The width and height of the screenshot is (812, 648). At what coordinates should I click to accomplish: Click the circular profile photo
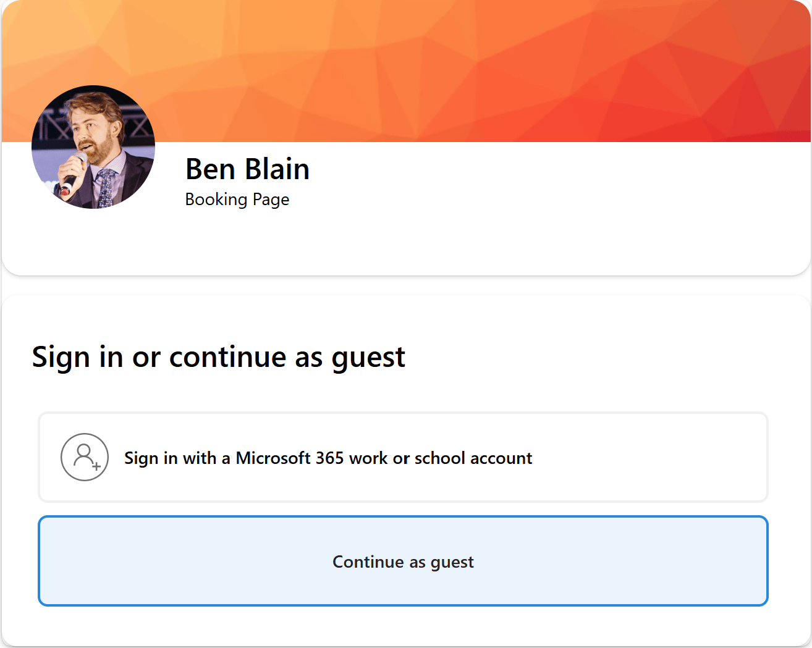pyautogui.click(x=93, y=147)
